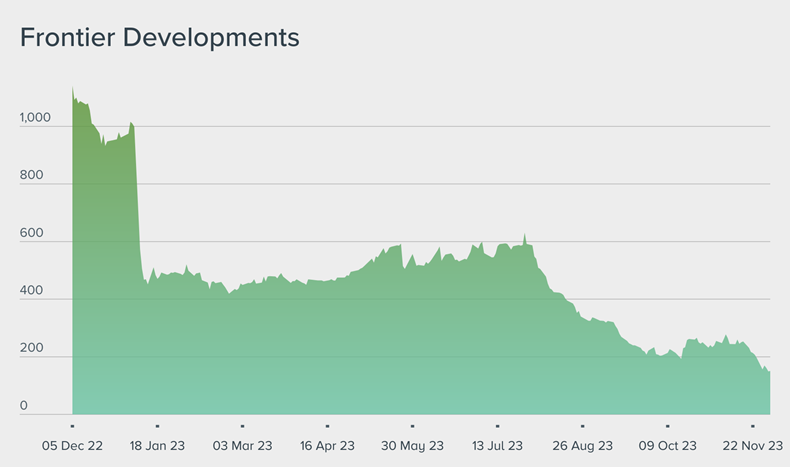This screenshot has height=467, width=790.
Task: Click the highest peak at chart's left edge
Action: point(73,88)
